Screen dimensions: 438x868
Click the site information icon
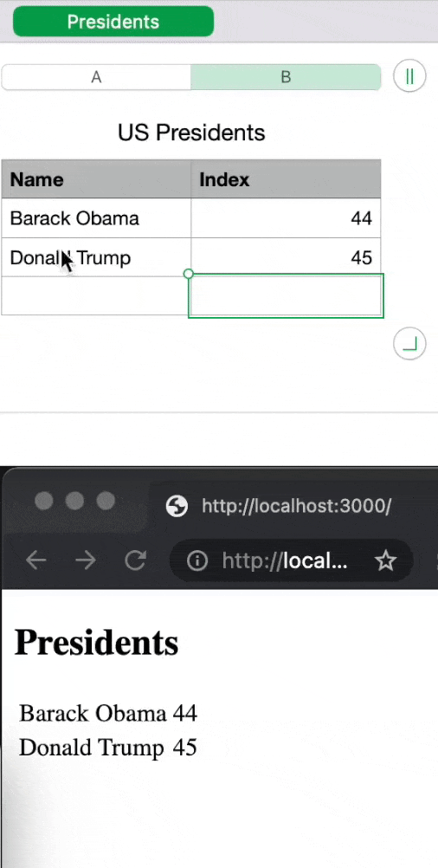coord(196,560)
